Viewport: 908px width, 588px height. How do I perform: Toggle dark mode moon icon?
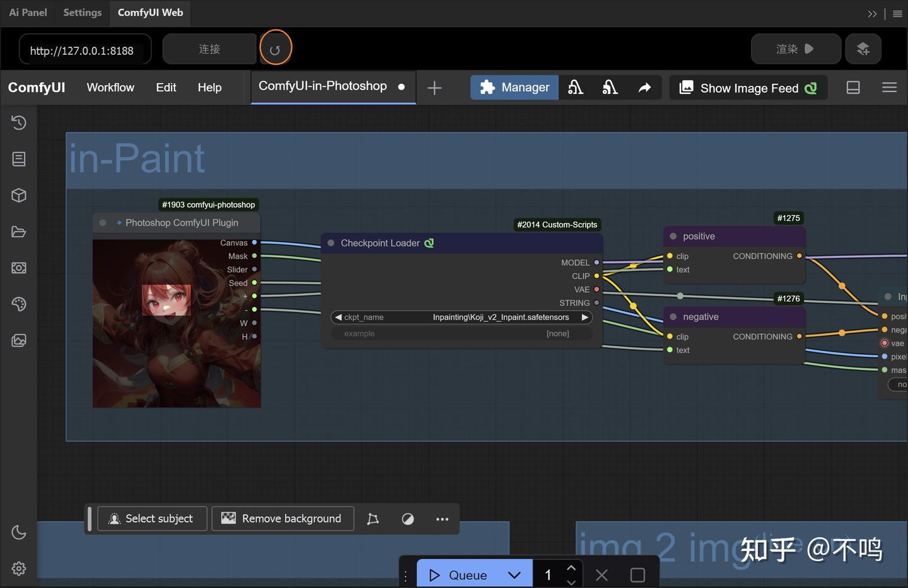19,533
